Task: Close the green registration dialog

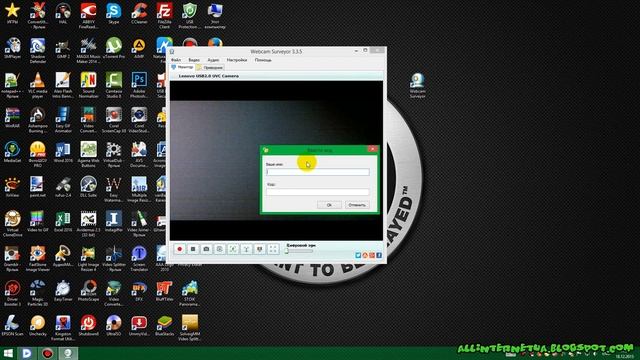Action: 372,149
